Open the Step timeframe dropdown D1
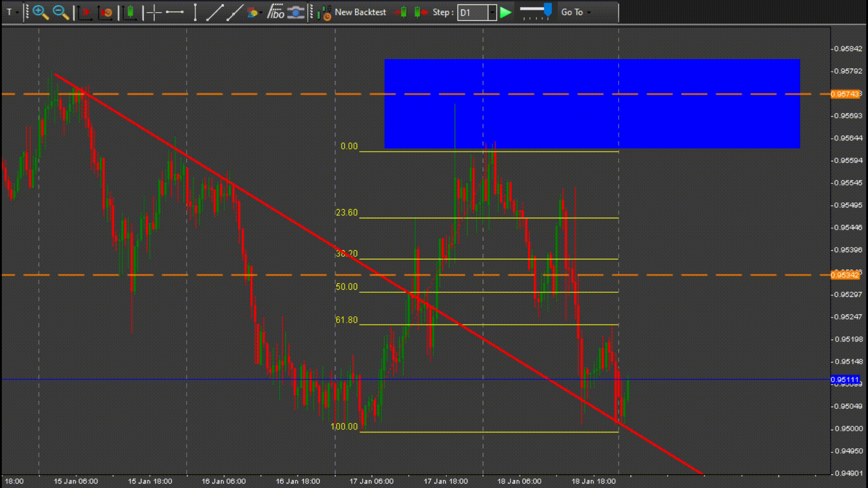 point(492,12)
